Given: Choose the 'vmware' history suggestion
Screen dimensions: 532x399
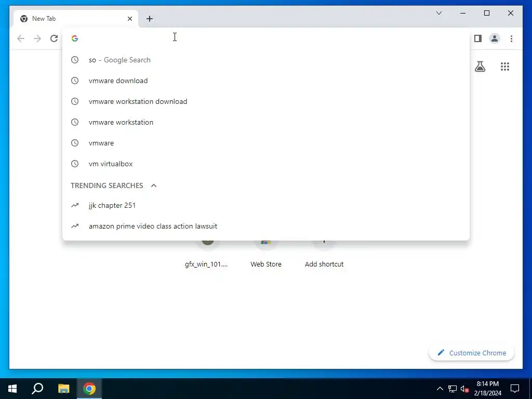Looking at the screenshot, I should point(266,143).
